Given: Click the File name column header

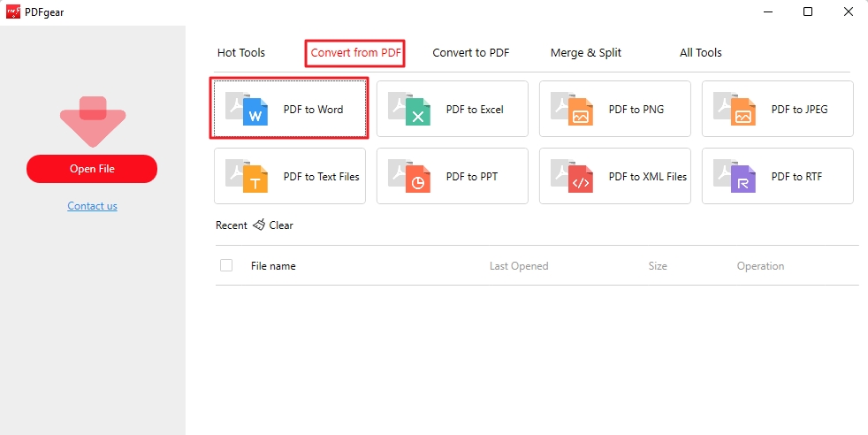Looking at the screenshot, I should click(x=273, y=265).
